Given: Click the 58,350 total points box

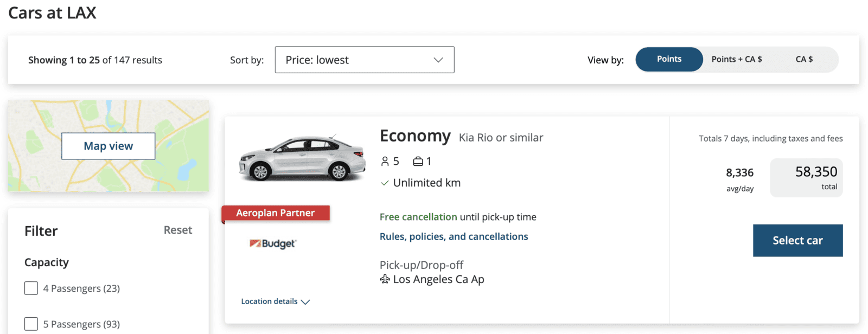Looking at the screenshot, I should (806, 178).
